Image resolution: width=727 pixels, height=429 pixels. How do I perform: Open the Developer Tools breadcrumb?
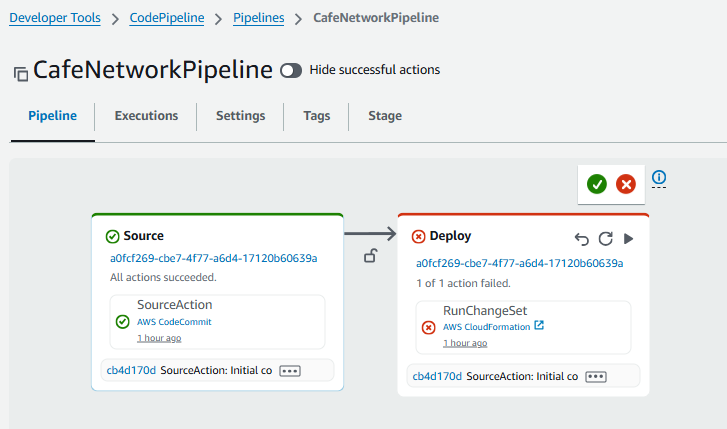[x=55, y=18]
